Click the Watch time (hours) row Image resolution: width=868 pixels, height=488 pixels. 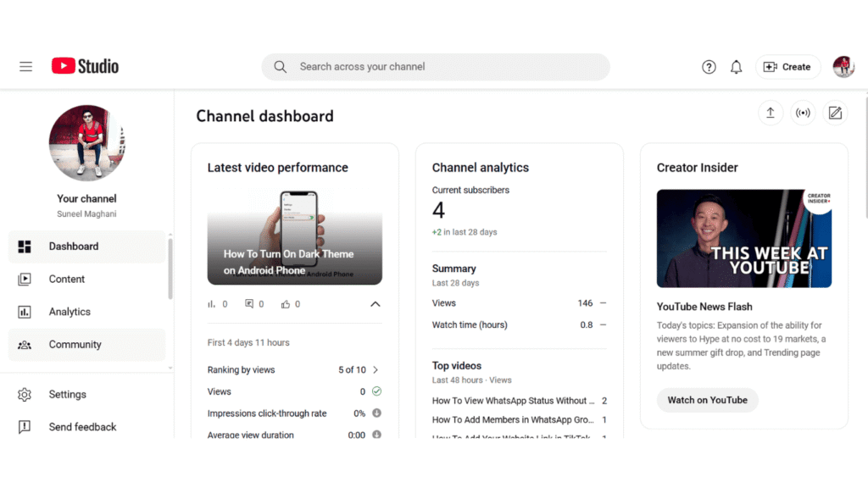pos(520,324)
